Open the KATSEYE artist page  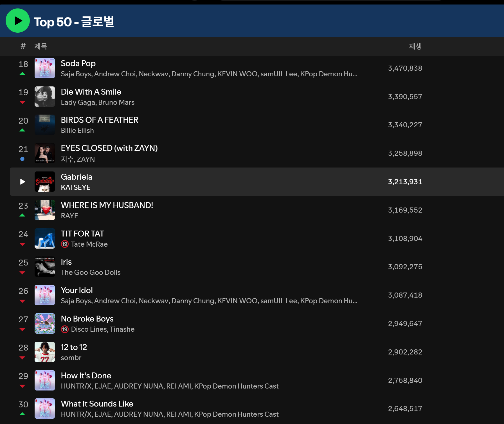point(75,188)
